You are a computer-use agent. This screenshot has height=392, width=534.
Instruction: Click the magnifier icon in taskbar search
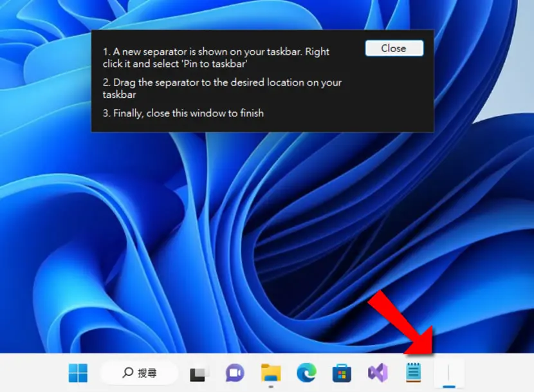(x=127, y=373)
